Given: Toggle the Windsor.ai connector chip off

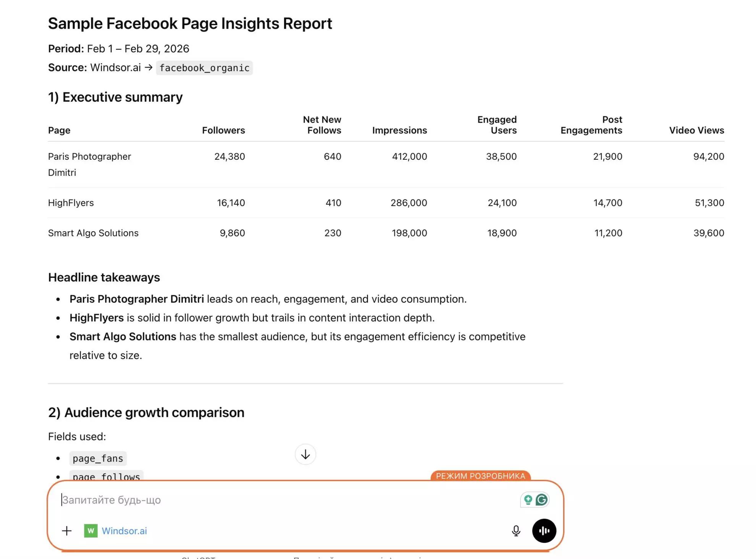Looking at the screenshot, I should click(115, 531).
